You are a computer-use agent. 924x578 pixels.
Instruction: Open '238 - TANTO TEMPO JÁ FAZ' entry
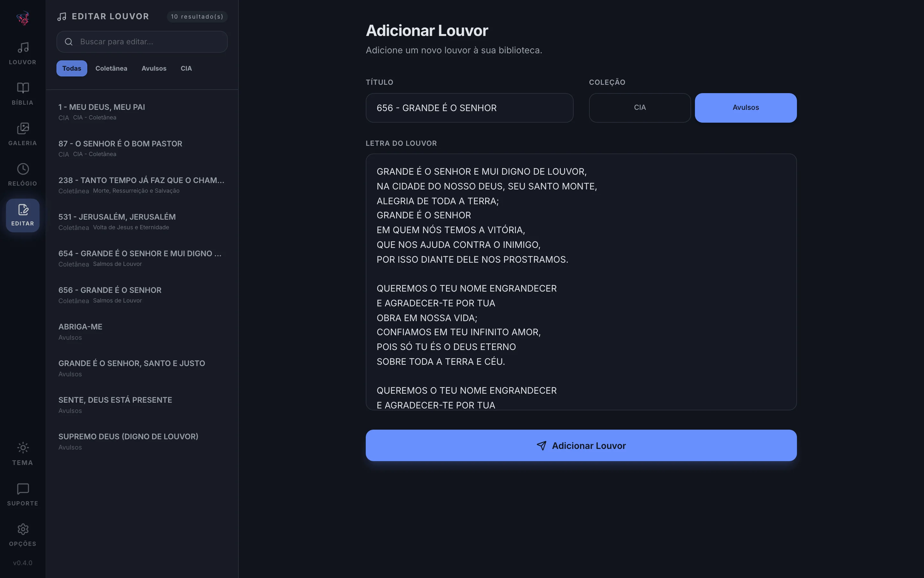point(142,185)
